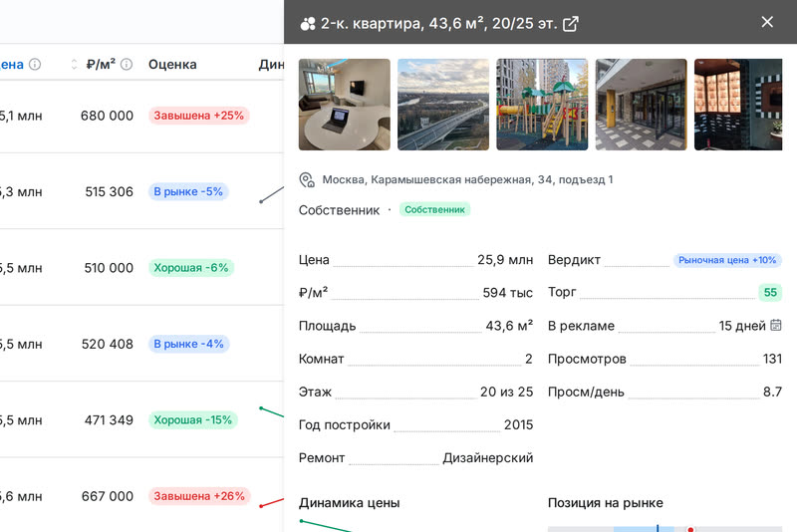The height and width of the screenshot is (532, 797).
Task: Open the building entrance photo thumbnail
Action: [x=641, y=105]
